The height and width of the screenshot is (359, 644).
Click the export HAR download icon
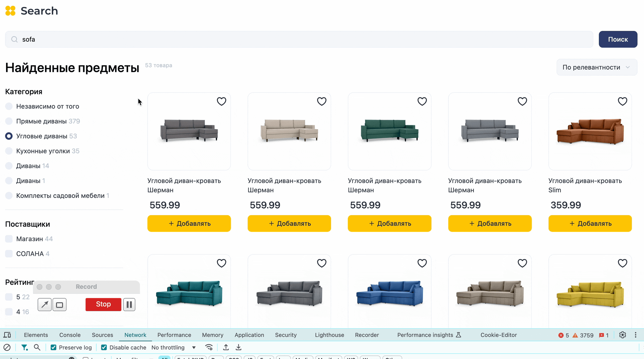coord(238,348)
